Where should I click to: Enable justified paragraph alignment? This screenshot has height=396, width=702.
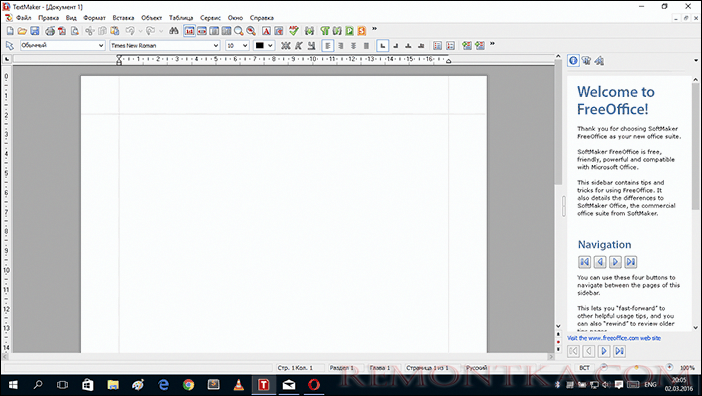click(366, 45)
